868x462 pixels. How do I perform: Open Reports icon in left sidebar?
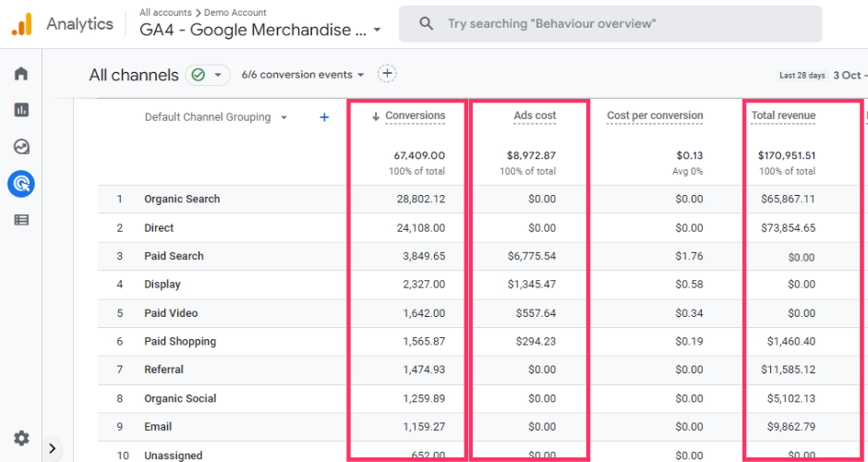click(x=20, y=110)
